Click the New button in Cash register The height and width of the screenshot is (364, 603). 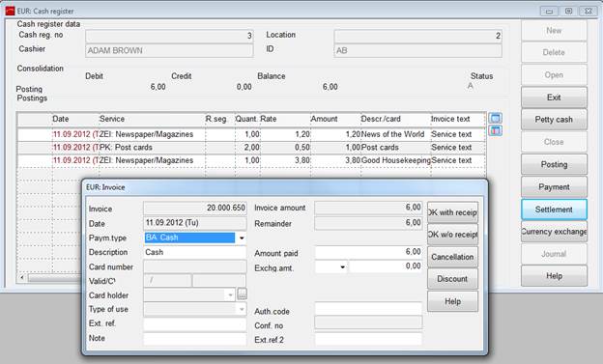pyautogui.click(x=554, y=30)
